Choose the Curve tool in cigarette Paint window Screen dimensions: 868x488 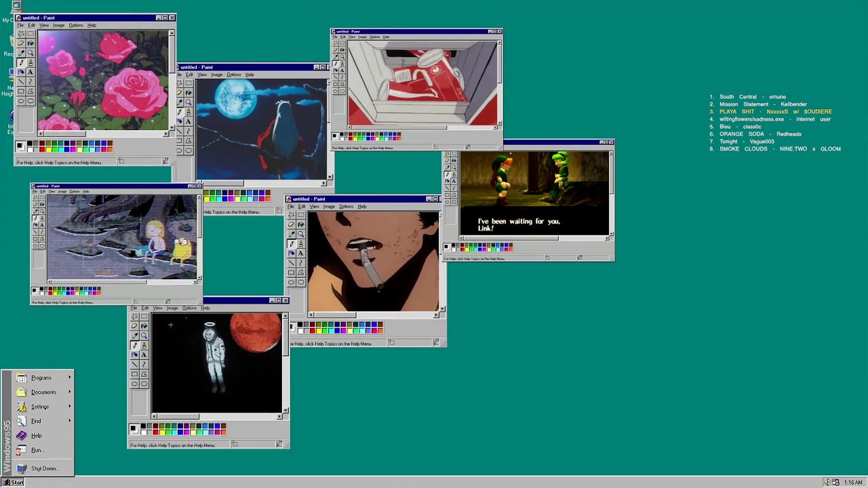(301, 262)
